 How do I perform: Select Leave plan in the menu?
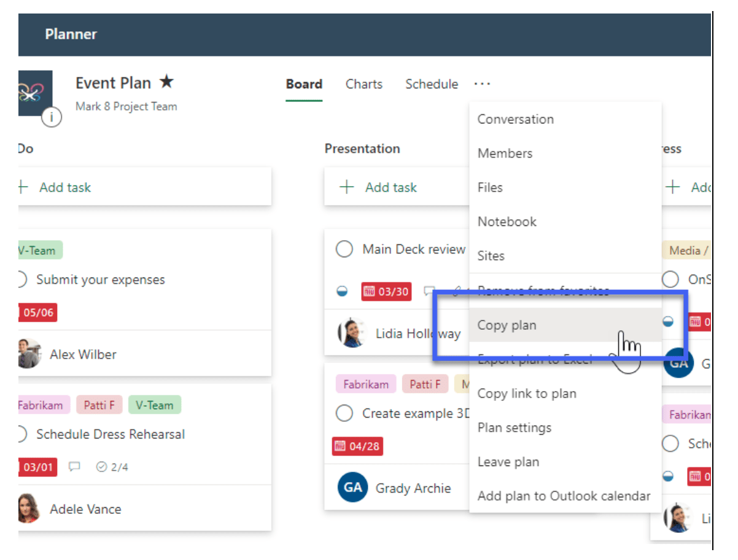(x=565, y=462)
